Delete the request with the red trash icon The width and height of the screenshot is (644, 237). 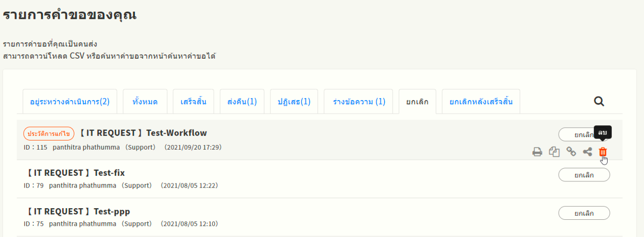[x=603, y=152]
